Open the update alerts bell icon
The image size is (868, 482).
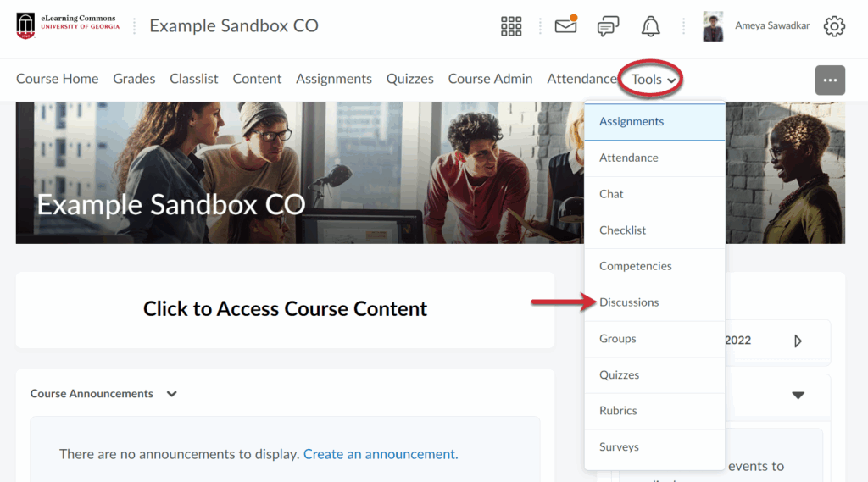651,26
